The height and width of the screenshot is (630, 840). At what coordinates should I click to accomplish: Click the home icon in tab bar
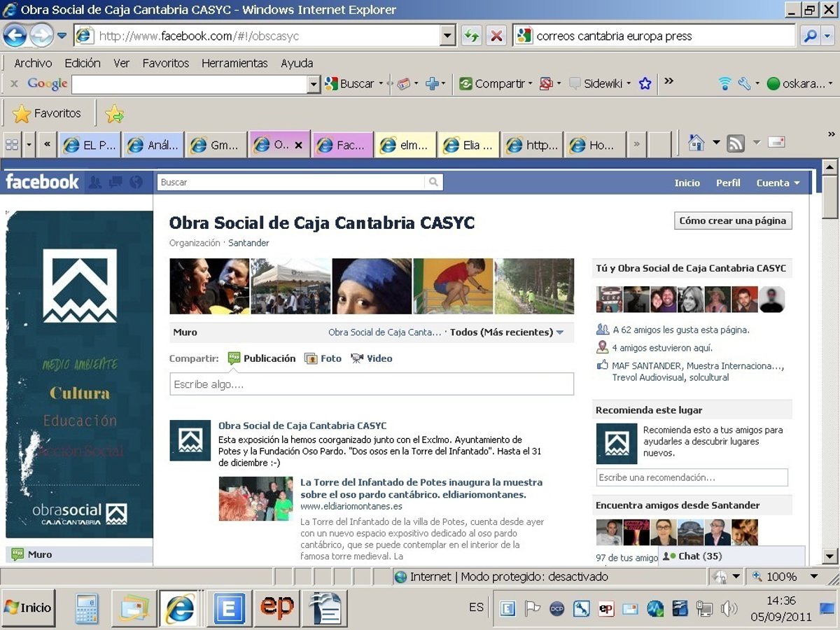[x=696, y=143]
